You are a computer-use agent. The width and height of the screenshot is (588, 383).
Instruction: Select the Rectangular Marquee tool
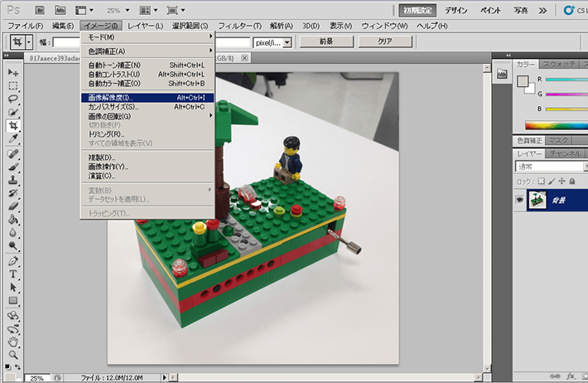(x=13, y=86)
